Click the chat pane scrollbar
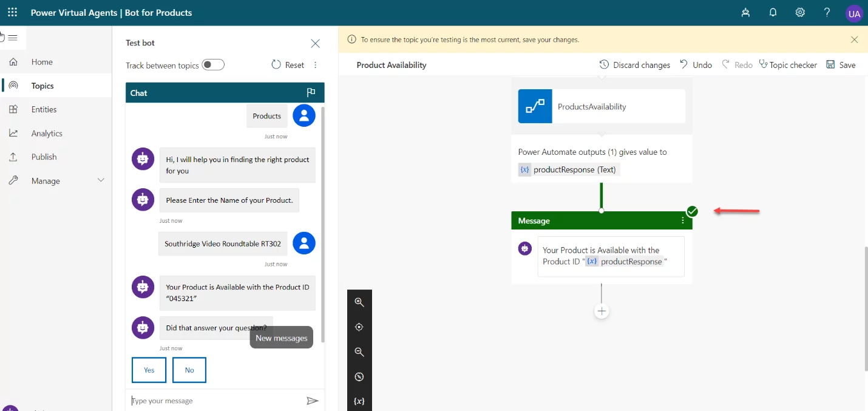This screenshot has height=411, width=868. tap(323, 225)
